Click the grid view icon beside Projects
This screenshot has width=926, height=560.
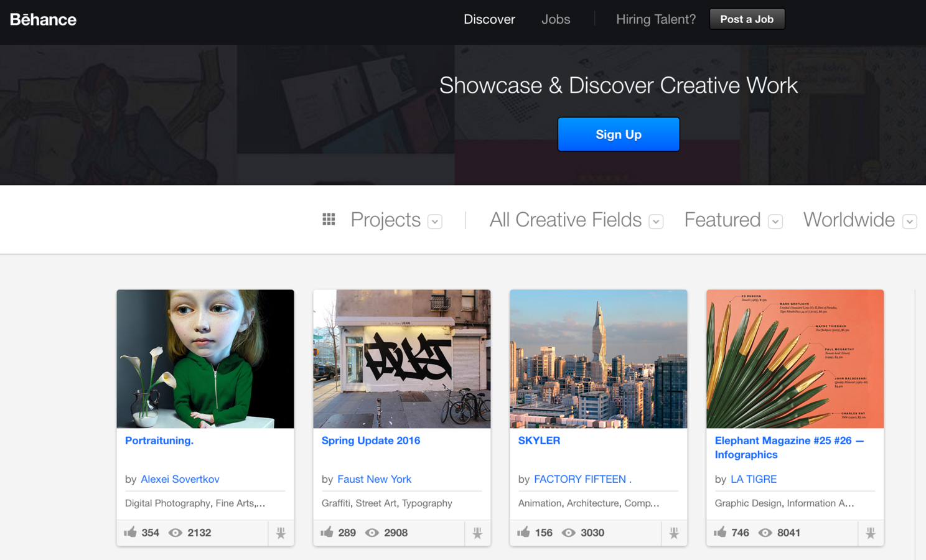coord(329,219)
